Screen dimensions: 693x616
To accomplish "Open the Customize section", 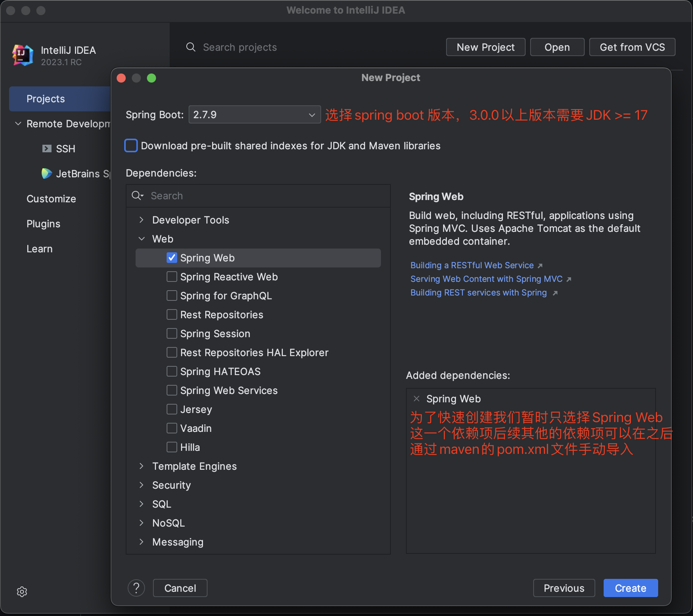I will click(51, 199).
